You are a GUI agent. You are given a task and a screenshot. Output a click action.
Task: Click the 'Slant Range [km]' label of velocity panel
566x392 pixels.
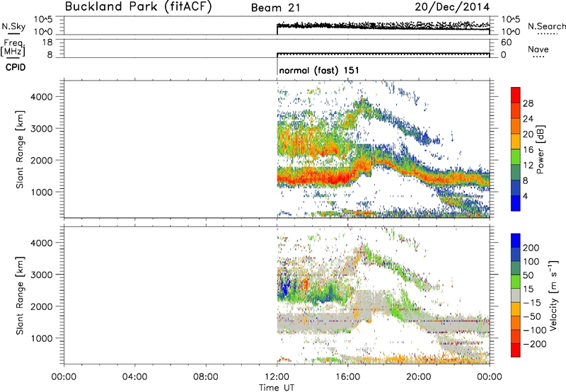coord(20,296)
